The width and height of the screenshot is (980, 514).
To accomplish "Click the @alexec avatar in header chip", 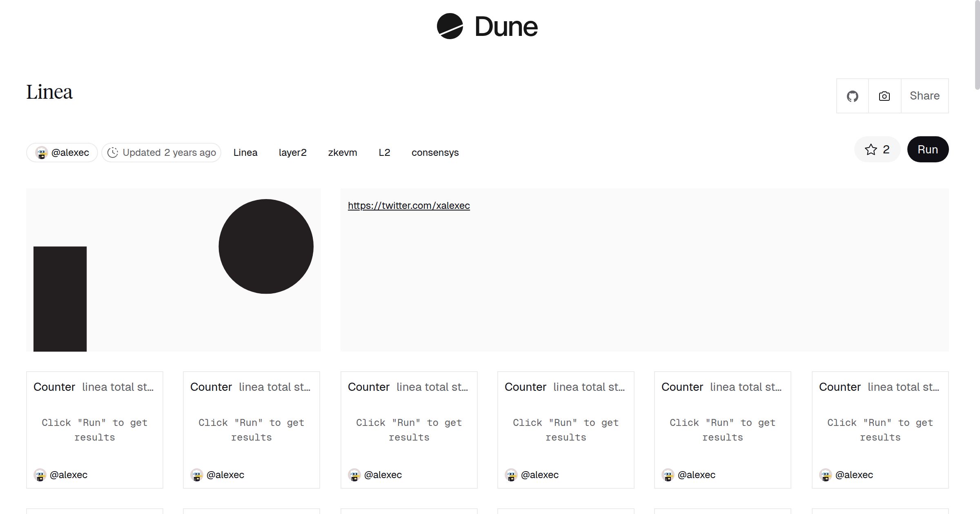I will pos(41,153).
